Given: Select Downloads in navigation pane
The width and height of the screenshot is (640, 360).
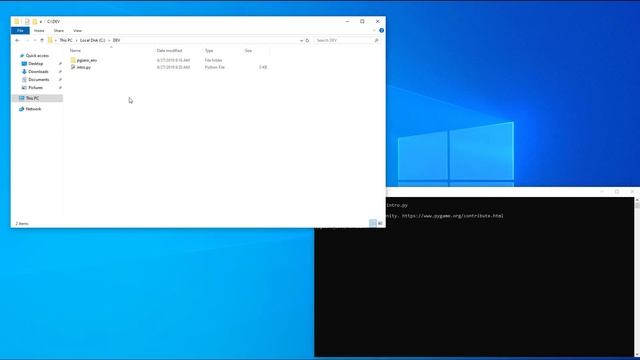Looking at the screenshot, I should click(38, 71).
